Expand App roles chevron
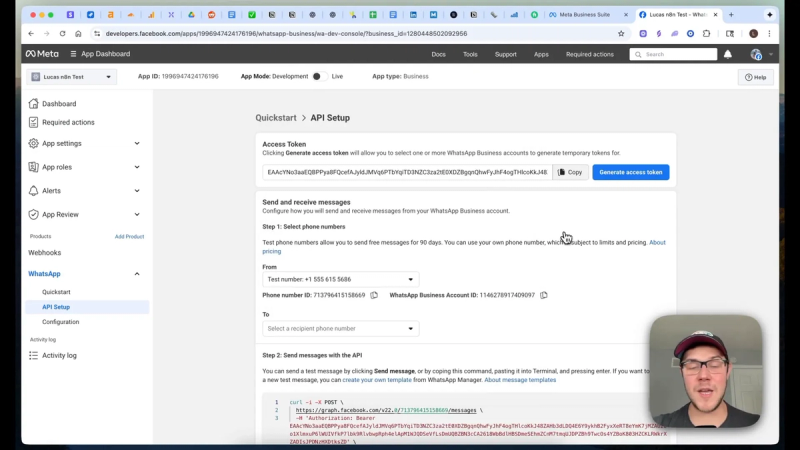800x450 pixels. pos(137,167)
